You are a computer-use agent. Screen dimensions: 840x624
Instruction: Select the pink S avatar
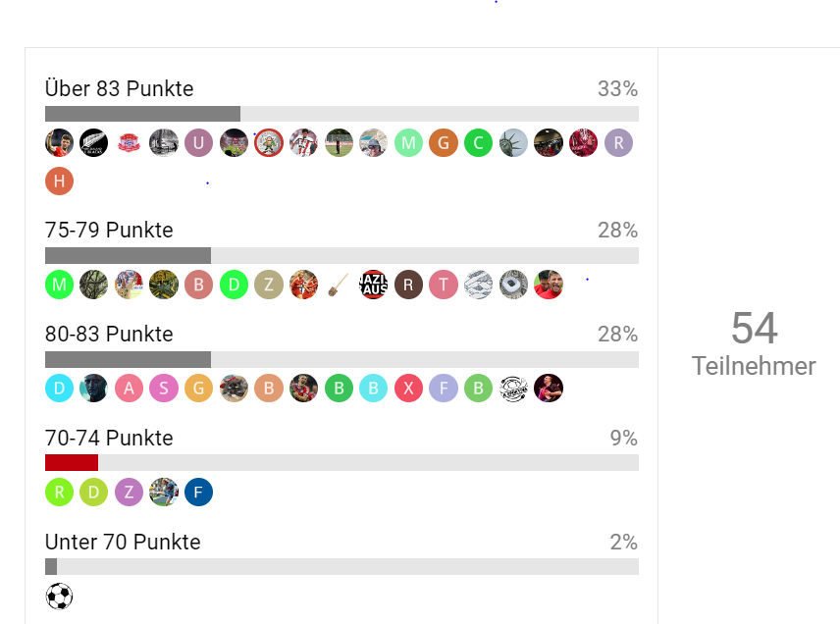click(x=164, y=389)
